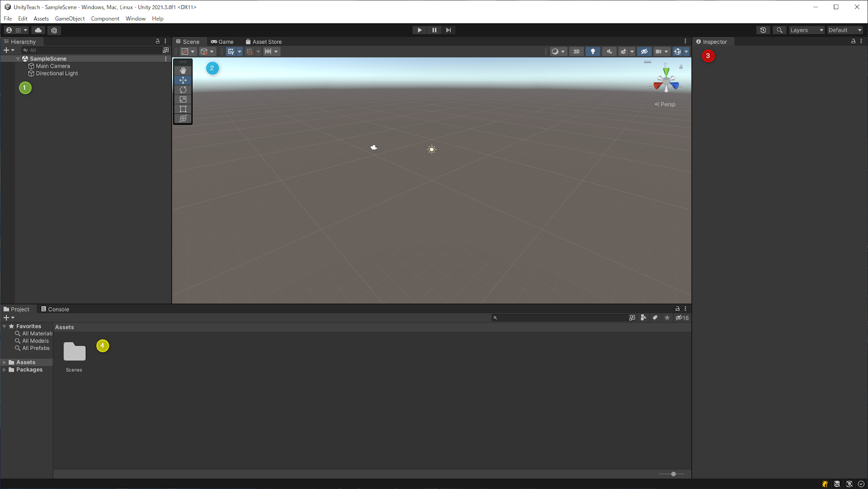This screenshot has height=489, width=868.
Task: Select Directional Light in the Hierarchy
Action: (56, 73)
